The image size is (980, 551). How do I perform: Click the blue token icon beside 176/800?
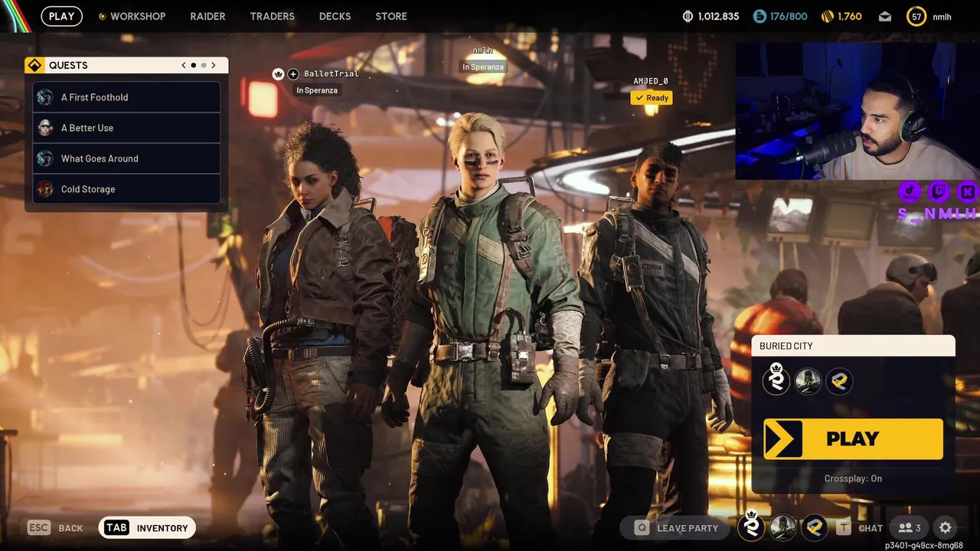click(759, 16)
